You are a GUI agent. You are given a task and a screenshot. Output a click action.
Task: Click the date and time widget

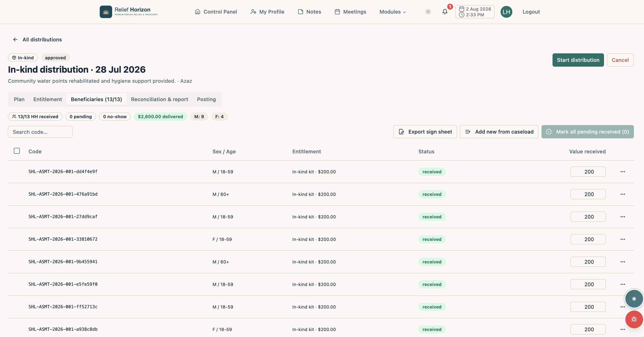coord(475,12)
